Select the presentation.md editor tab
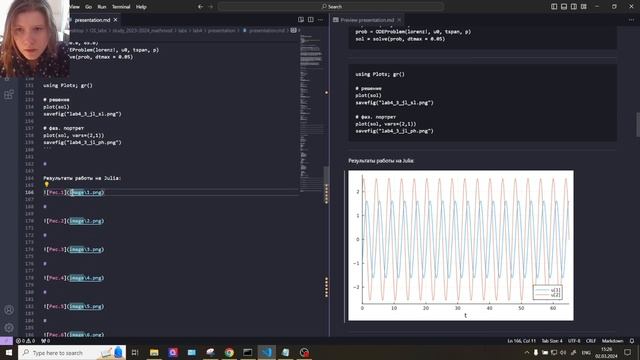Screen dimensions: 640x360 pos(92,20)
